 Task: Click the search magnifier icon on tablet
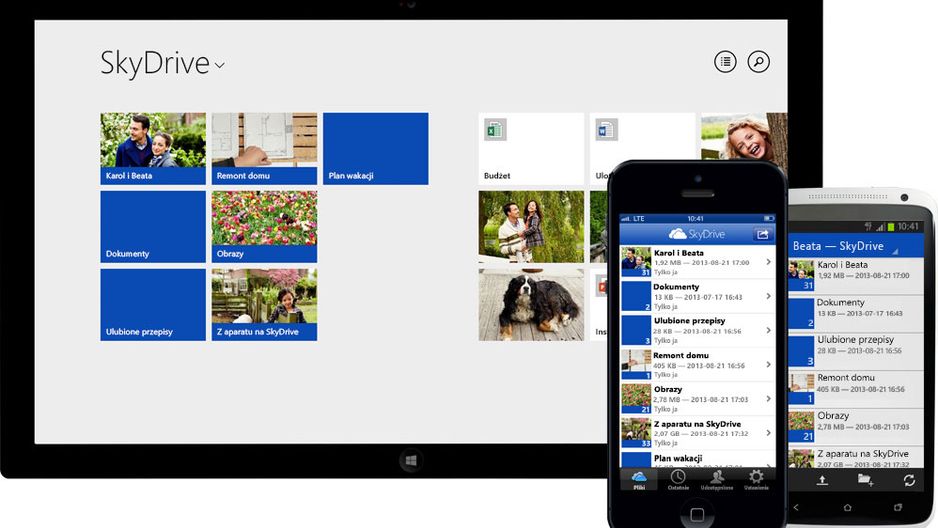click(x=759, y=62)
